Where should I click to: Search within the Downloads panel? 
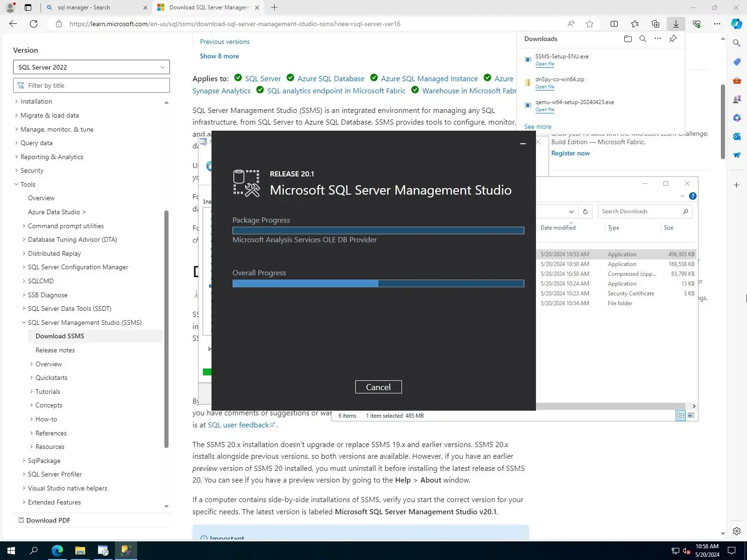[x=643, y=39]
